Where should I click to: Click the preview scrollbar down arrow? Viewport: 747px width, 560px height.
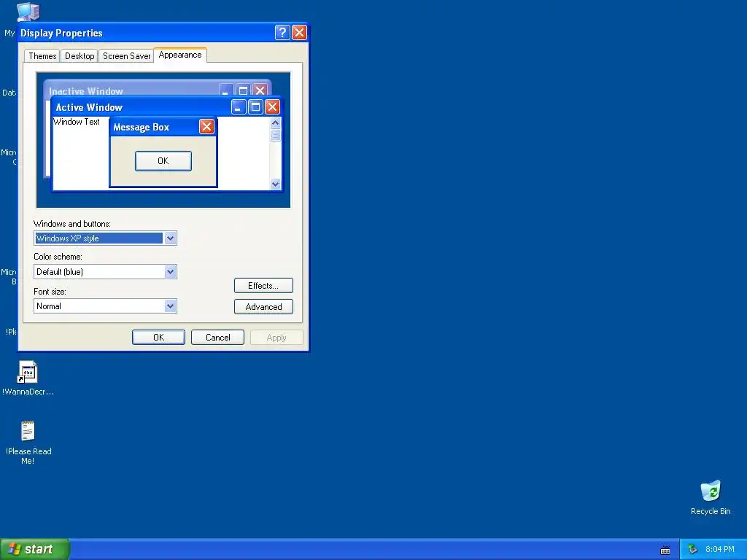click(275, 184)
